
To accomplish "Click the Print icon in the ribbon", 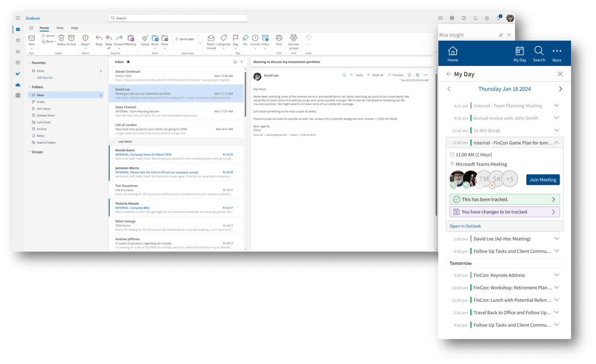I will tap(279, 38).
